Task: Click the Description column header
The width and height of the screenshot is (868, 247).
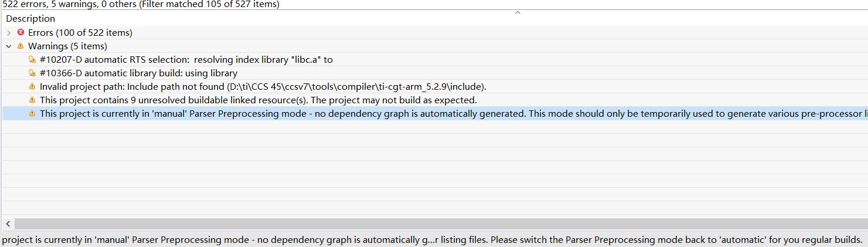Action: [30, 19]
